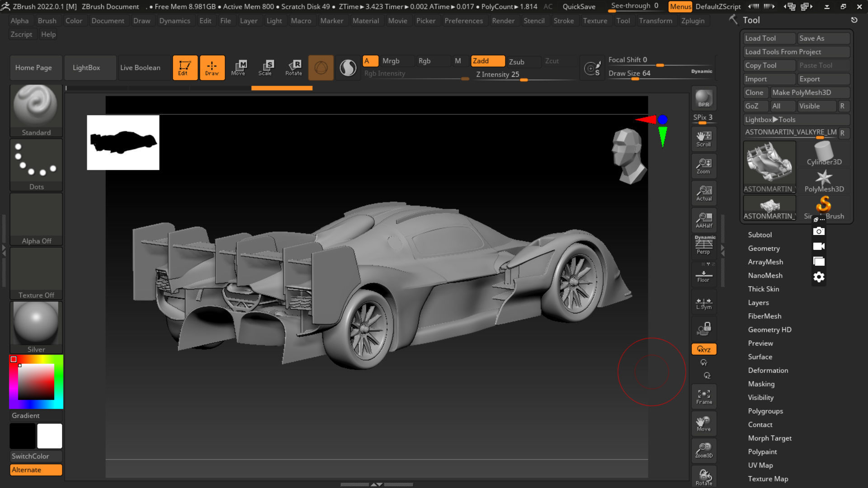Expand the Subtool palette section
The height and width of the screenshot is (488, 868).
point(759,235)
